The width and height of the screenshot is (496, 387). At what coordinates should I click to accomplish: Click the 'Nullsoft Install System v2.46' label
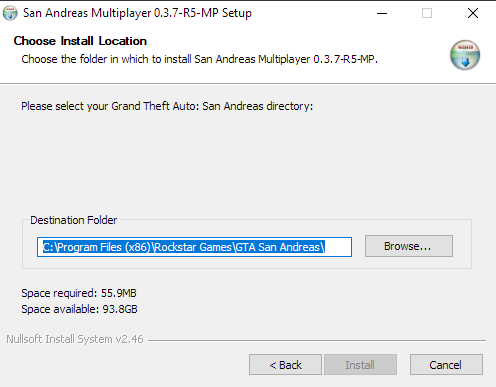click(x=75, y=339)
